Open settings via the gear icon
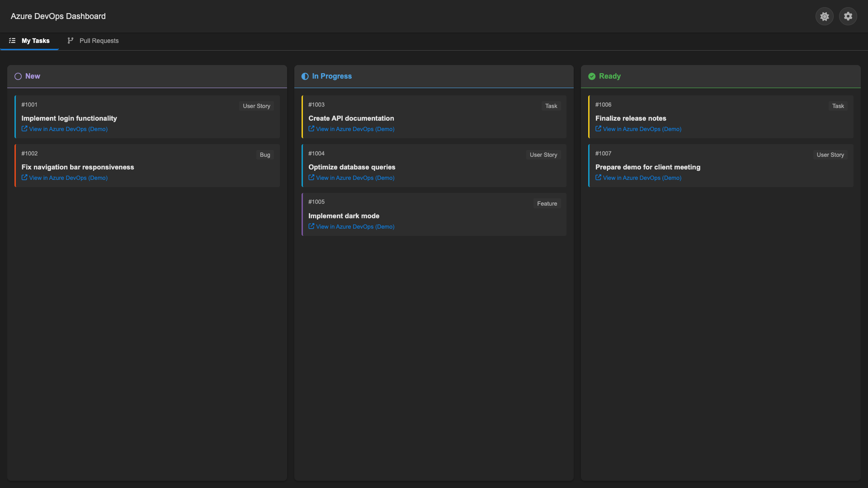The image size is (868, 488). tap(848, 16)
